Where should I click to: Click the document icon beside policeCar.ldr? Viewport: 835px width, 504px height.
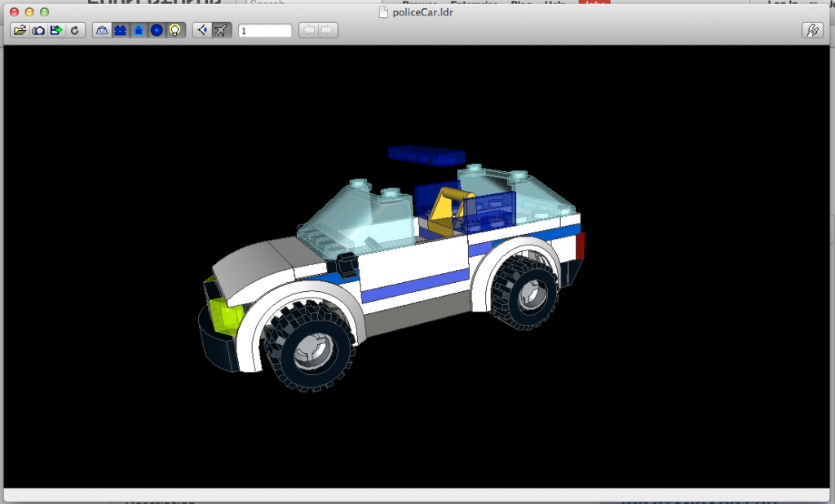383,11
